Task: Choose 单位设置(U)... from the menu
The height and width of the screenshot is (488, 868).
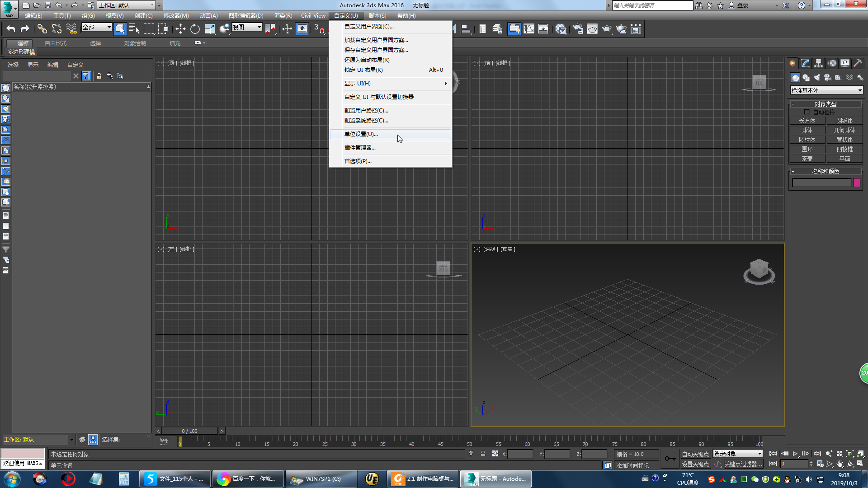Action: click(391, 134)
